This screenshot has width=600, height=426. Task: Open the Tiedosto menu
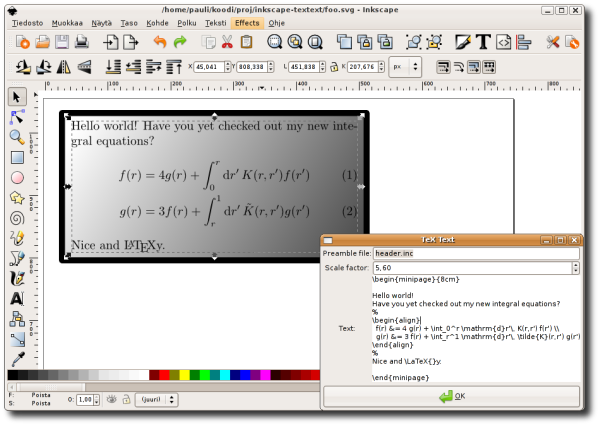[27, 23]
